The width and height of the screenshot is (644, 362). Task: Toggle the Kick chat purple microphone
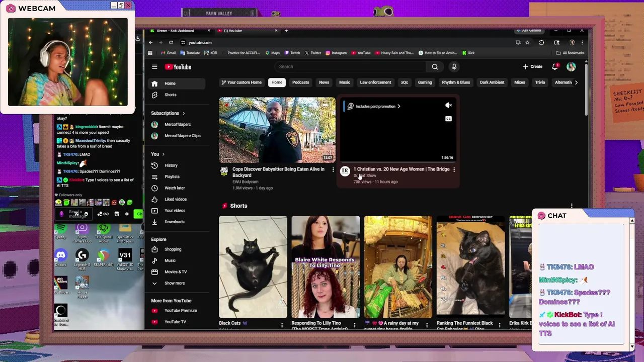[x=61, y=214]
